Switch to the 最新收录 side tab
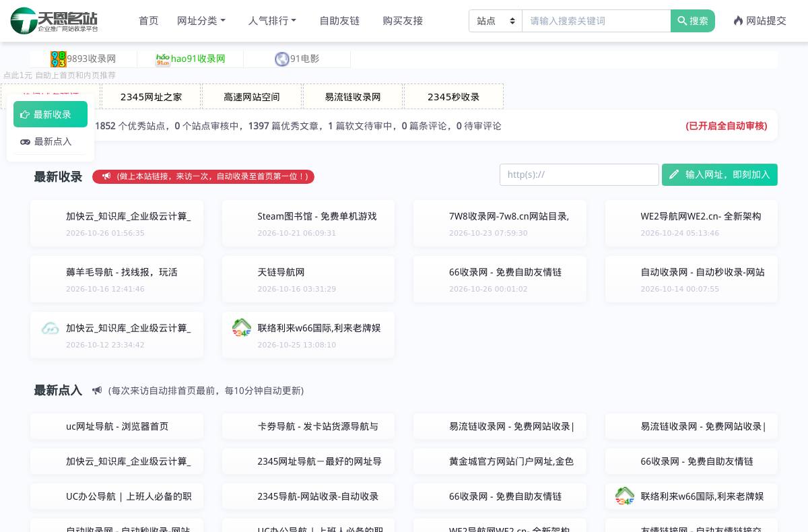The height and width of the screenshot is (532, 808). pyautogui.click(x=50, y=114)
